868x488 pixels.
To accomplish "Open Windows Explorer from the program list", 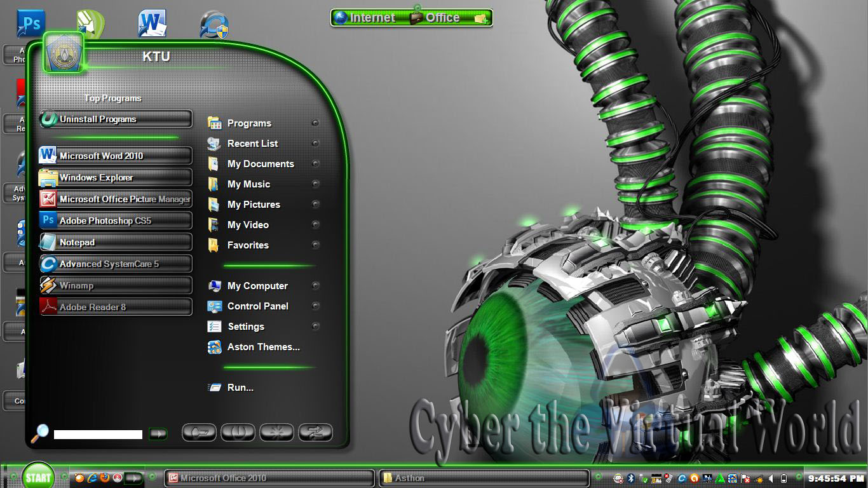I will tap(116, 177).
